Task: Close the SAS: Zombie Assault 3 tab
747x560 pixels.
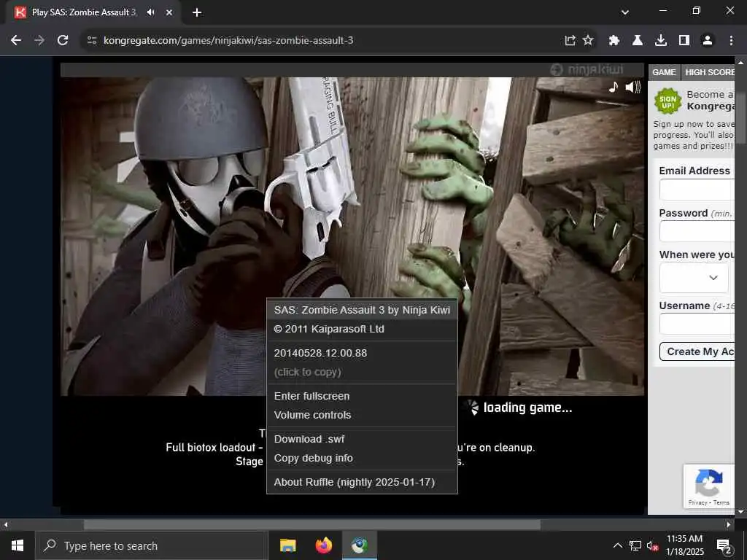Action: [169, 12]
